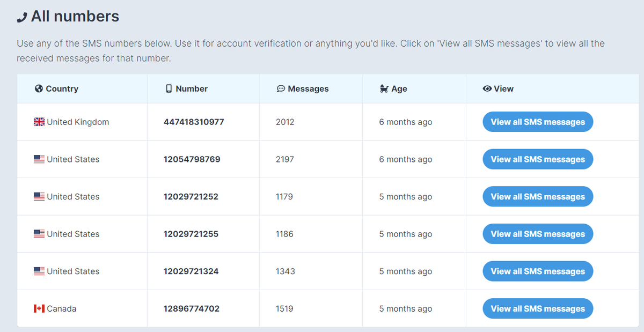
Task: Click 5 months ago in the 12029721255 row
Action: tap(406, 234)
